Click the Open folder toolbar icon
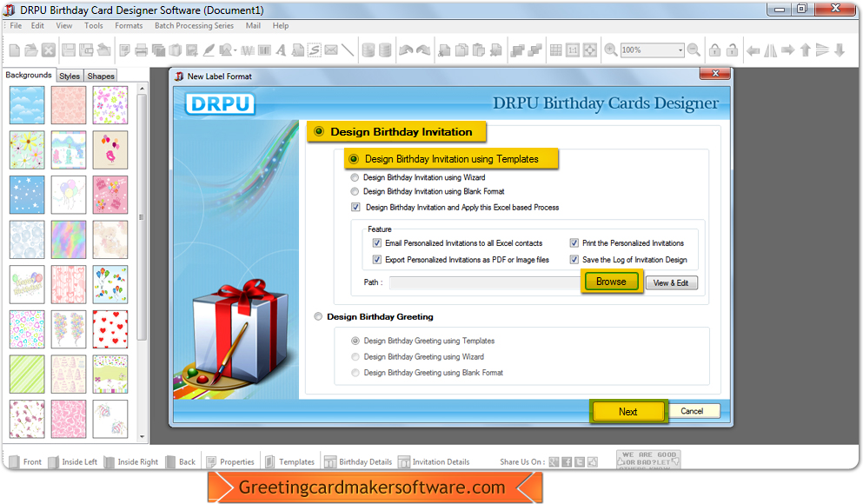 point(31,50)
